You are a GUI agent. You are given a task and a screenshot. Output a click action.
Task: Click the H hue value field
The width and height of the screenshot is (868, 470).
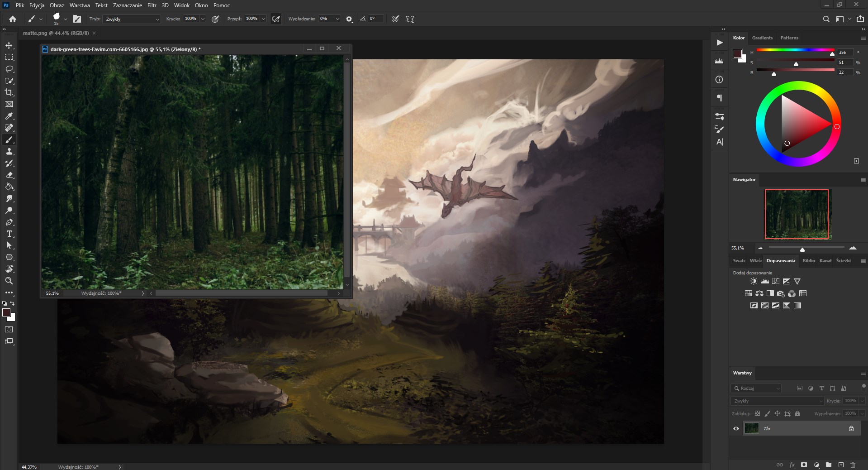tap(845, 53)
